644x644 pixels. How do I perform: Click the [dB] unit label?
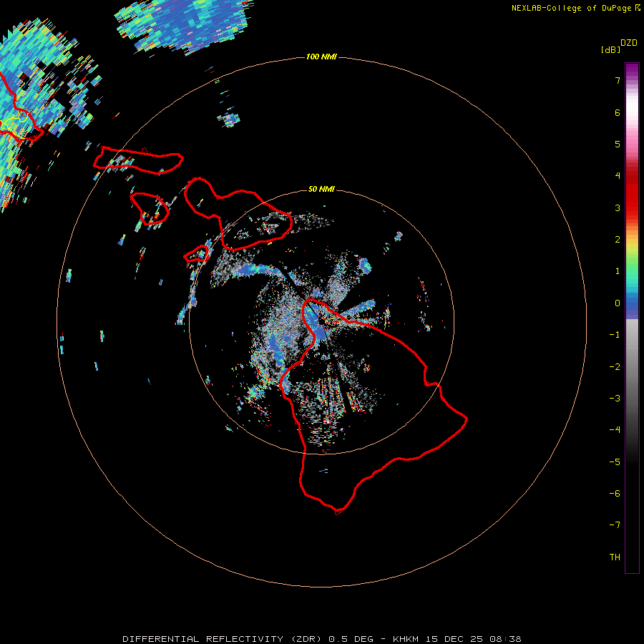click(x=610, y=50)
